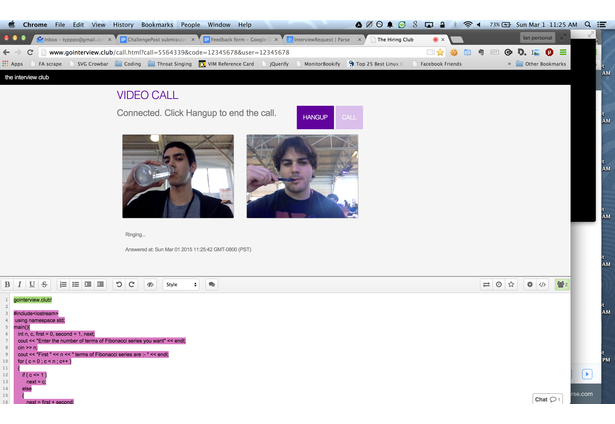The height and width of the screenshot is (424, 615).
Task: Open Spotlight search magnifier icon
Action: coord(588,24)
